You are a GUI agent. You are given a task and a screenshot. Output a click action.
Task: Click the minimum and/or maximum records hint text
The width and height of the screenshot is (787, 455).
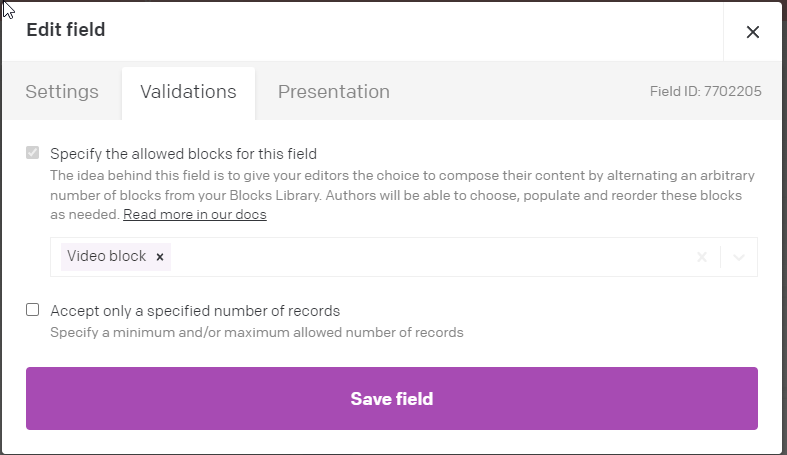pyautogui.click(x=257, y=332)
